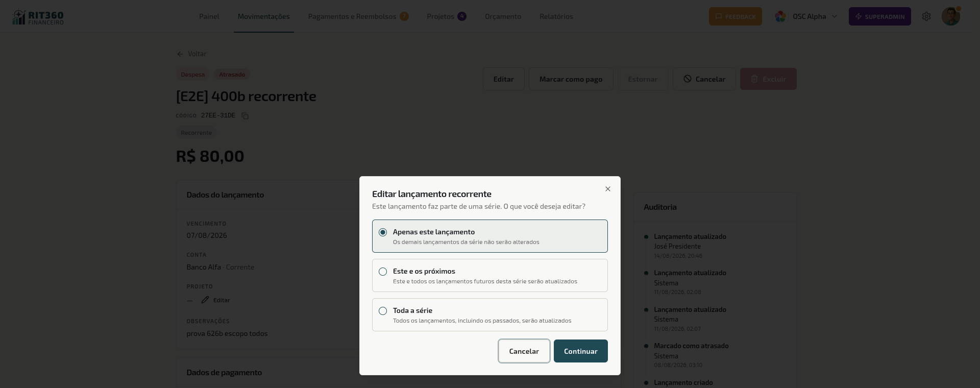This screenshot has width=980, height=388.
Task: Click the trash Excluir button
Action: tap(768, 79)
